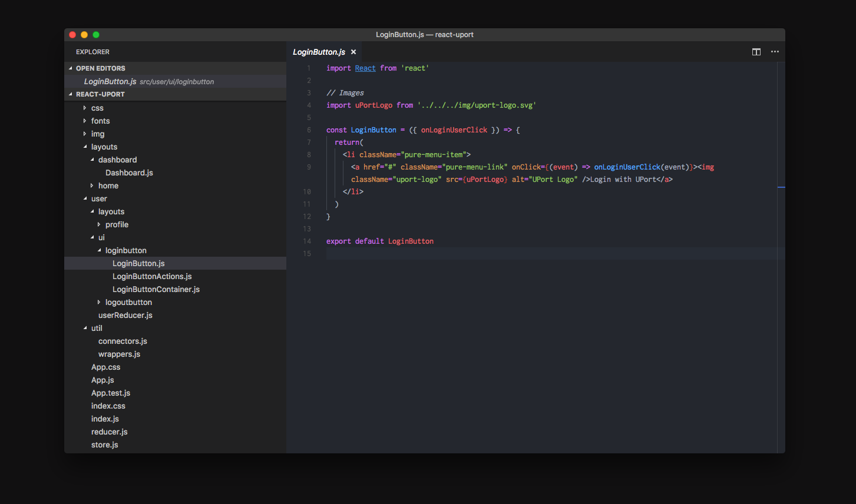
Task: Collapse the REACT-UPORT project section
Action: 100,94
